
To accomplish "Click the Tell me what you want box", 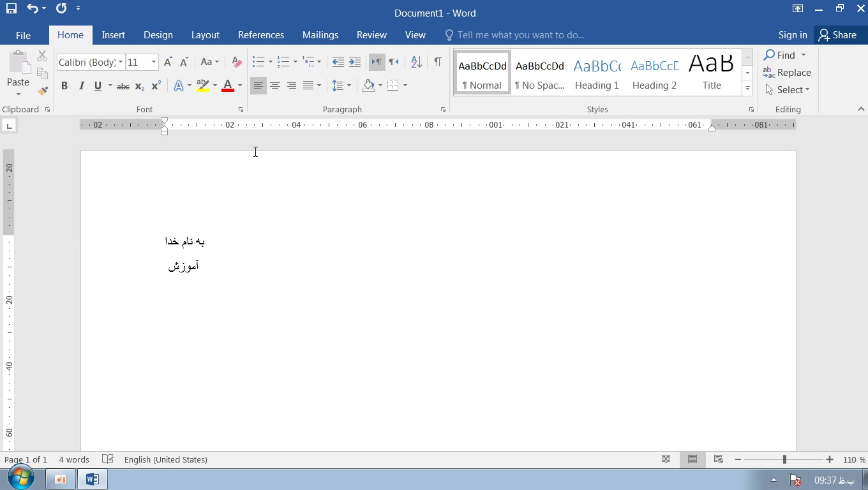I will [520, 35].
